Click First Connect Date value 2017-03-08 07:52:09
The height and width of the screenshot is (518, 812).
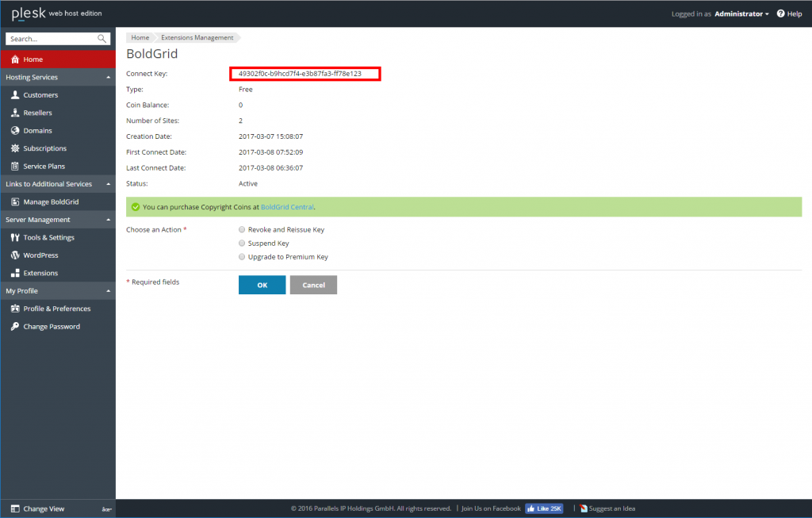[271, 152]
